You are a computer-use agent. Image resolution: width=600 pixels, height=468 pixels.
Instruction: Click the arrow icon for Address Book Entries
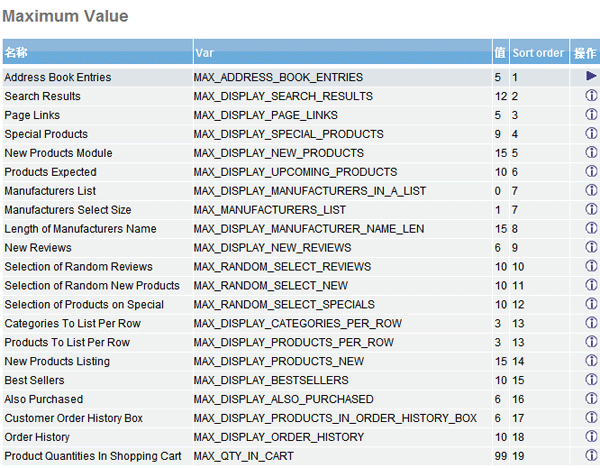pos(590,77)
